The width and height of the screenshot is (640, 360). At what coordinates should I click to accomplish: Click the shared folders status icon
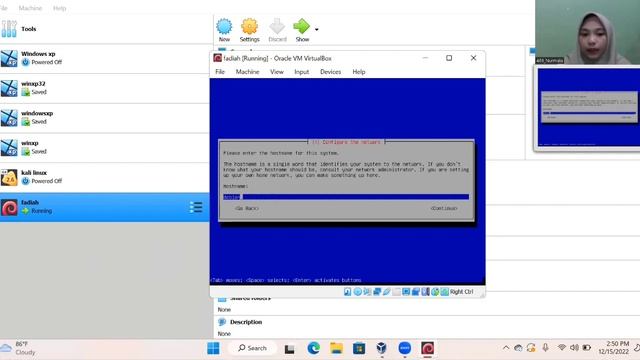coord(396,292)
